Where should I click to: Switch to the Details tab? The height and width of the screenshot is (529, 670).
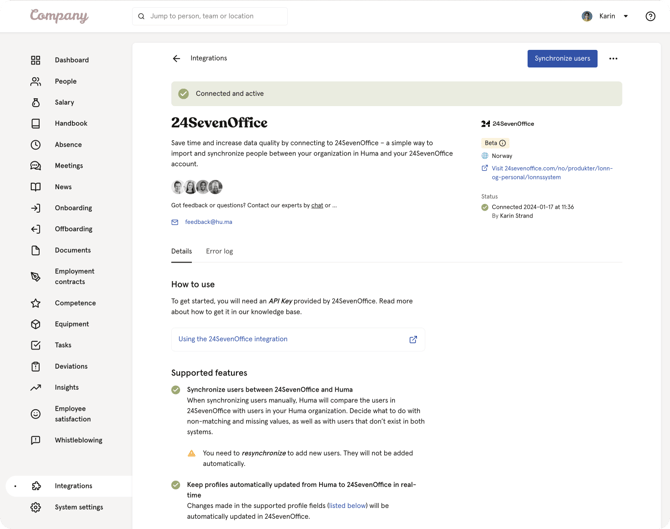click(182, 251)
